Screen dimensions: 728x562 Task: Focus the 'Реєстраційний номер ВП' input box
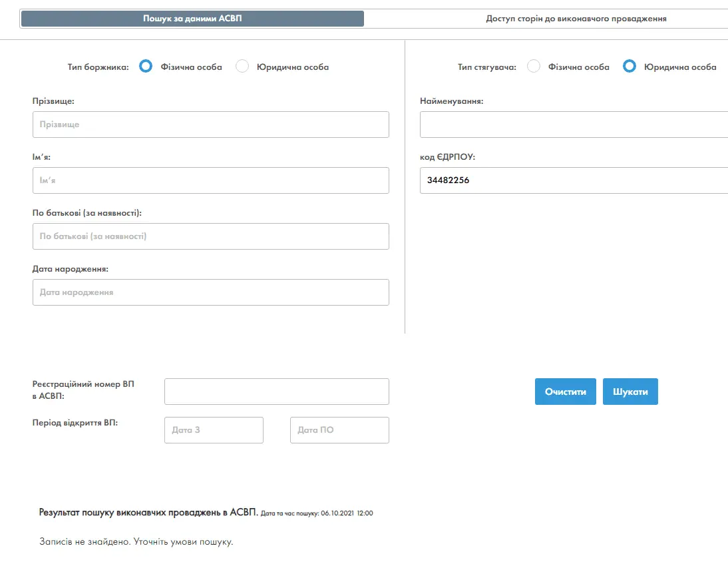[276, 392]
